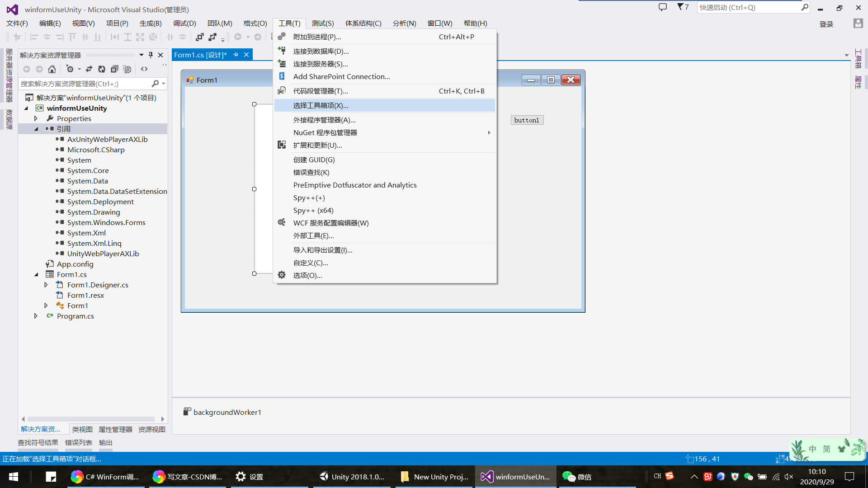Expand the Program.cs tree node
This screenshot has width=868, height=488.
click(36, 316)
